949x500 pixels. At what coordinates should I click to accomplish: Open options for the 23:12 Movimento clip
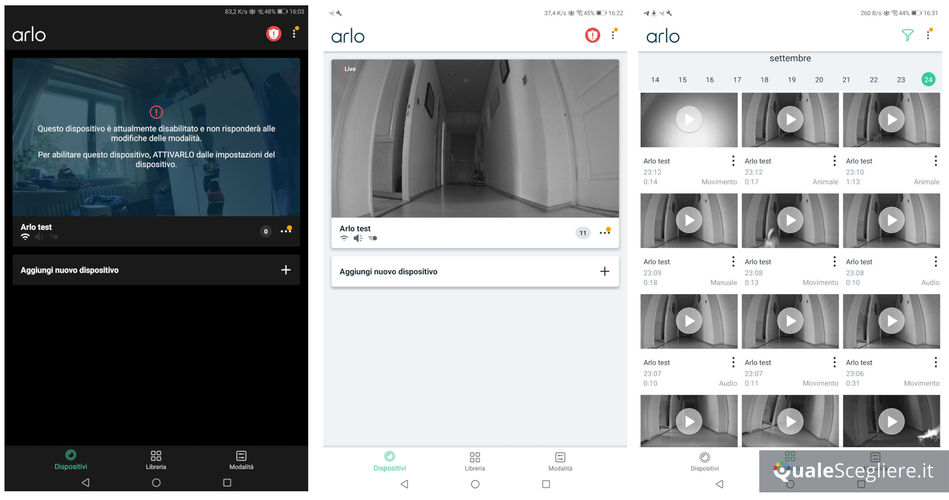coord(733,160)
